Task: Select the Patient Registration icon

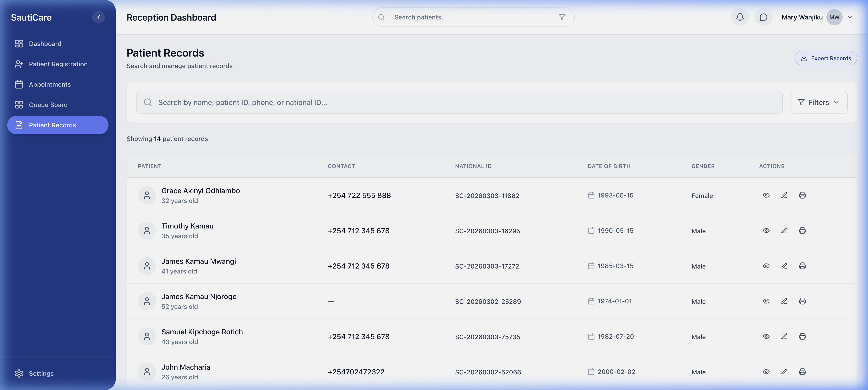Action: [x=19, y=64]
